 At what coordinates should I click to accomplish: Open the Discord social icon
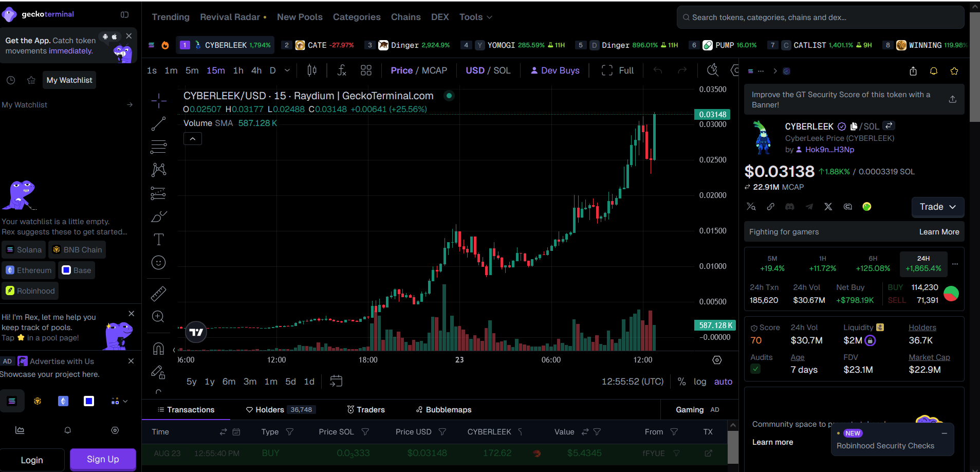(790, 207)
